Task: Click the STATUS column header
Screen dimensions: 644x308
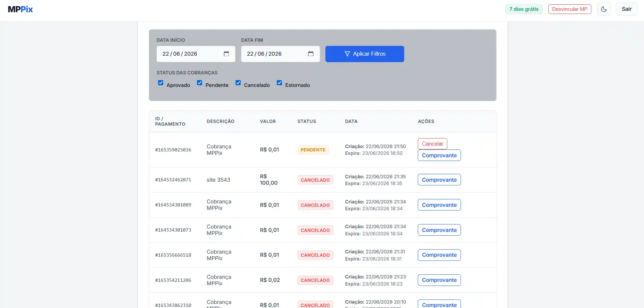Action: point(307,121)
